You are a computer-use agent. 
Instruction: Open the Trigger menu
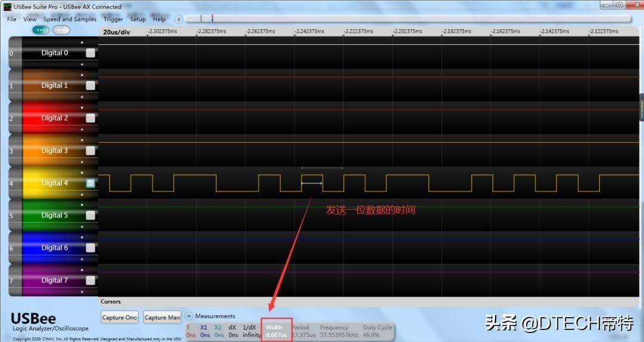(x=113, y=19)
